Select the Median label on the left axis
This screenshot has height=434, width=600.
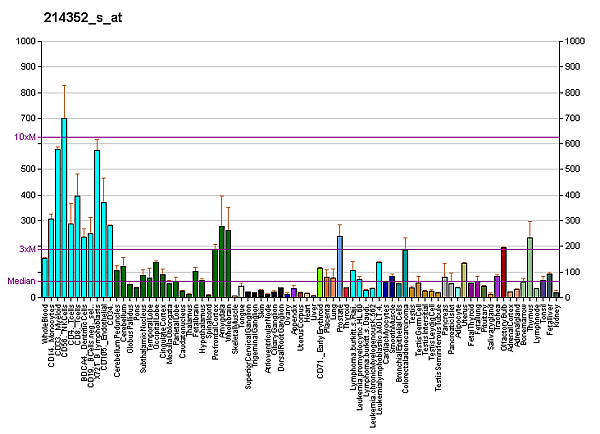click(x=22, y=281)
